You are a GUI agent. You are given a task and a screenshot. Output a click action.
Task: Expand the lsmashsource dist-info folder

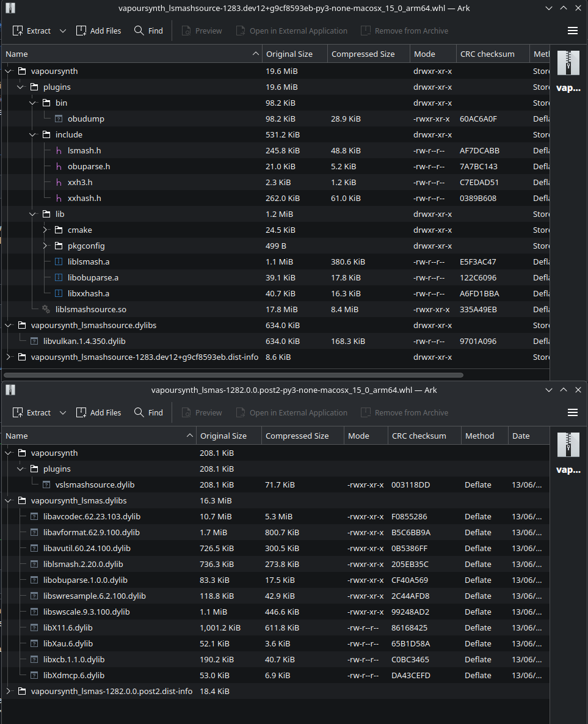pyautogui.click(x=9, y=357)
